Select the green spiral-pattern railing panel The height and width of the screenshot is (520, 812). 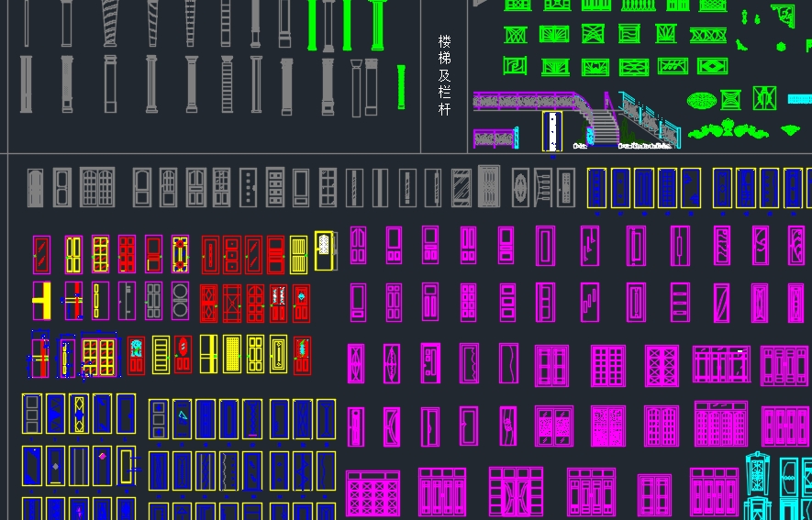coord(515,66)
